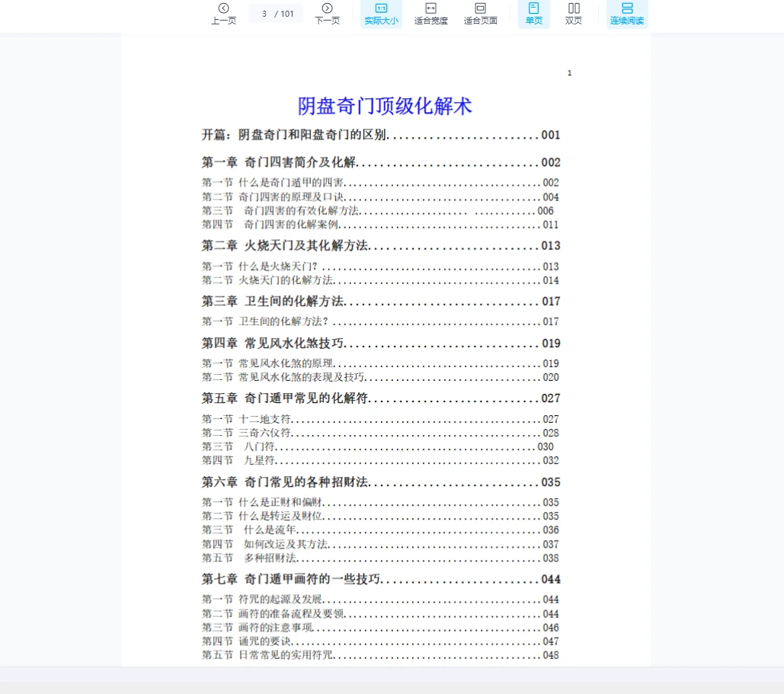
Task: Open section 什么是转运及财位
Action: tap(380, 516)
